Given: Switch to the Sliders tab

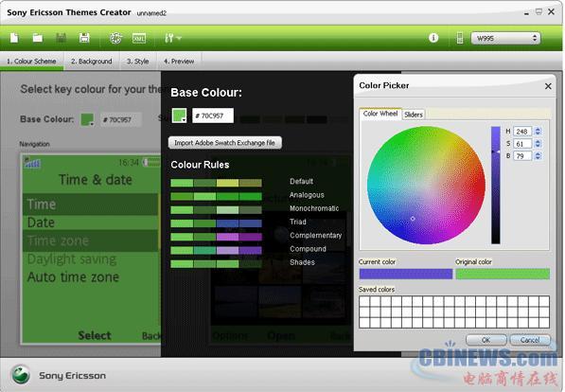Looking at the screenshot, I should tap(413, 115).
